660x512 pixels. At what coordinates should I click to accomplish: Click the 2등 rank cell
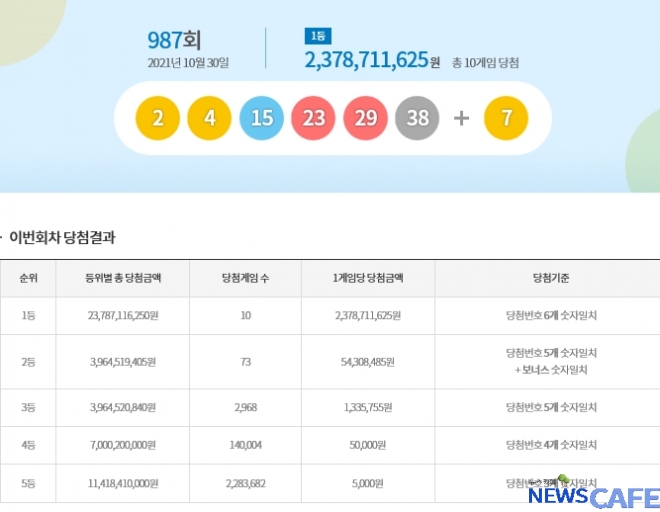27,361
